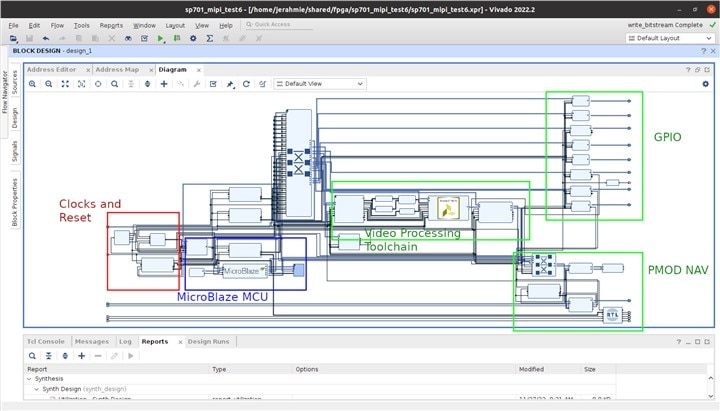Zoom in on the block diagram
The image size is (720, 411).
point(32,84)
